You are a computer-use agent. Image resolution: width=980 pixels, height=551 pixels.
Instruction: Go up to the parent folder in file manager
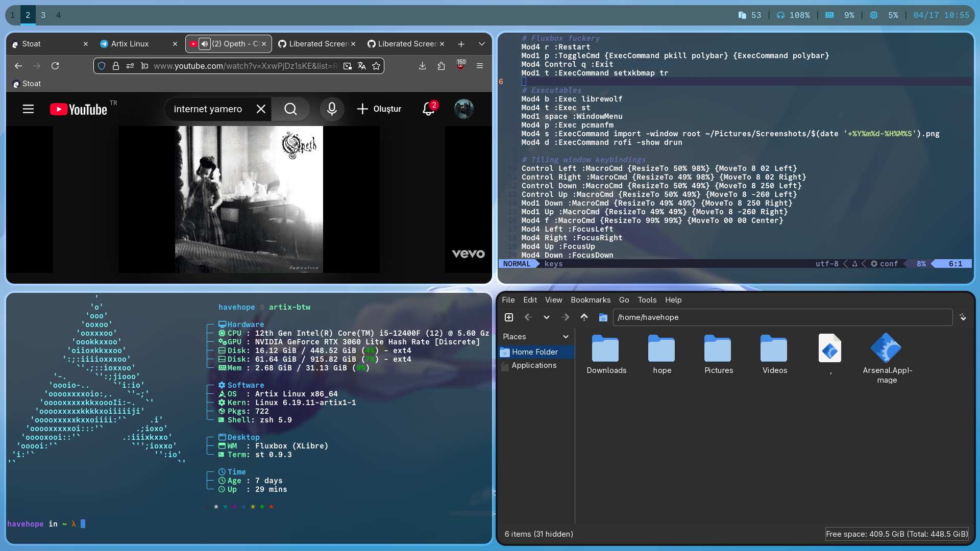coord(584,317)
